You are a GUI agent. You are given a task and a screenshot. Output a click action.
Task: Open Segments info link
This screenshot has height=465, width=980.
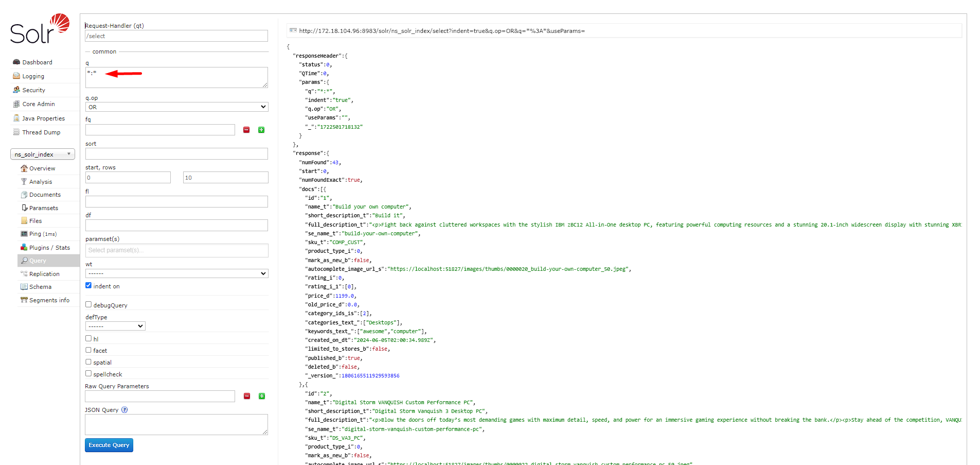49,300
